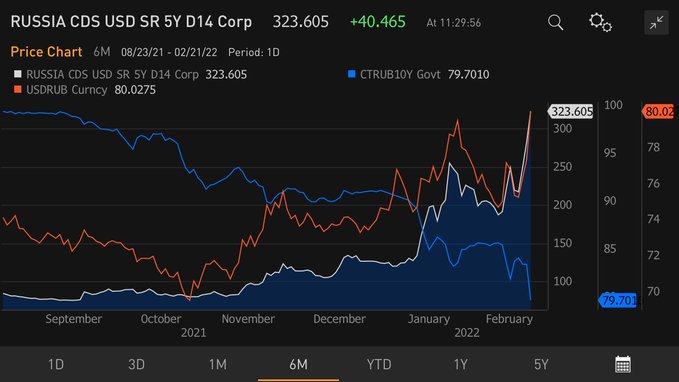Click the green change value +40.465

coord(378,22)
